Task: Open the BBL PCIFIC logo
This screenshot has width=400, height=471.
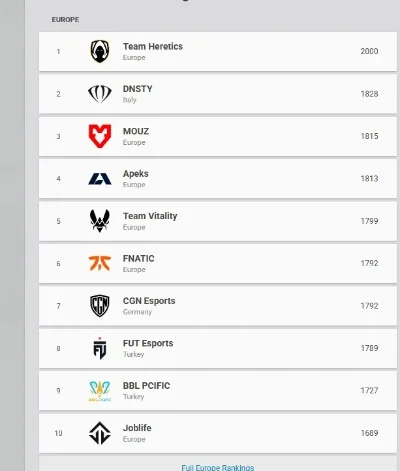Action: [100, 391]
